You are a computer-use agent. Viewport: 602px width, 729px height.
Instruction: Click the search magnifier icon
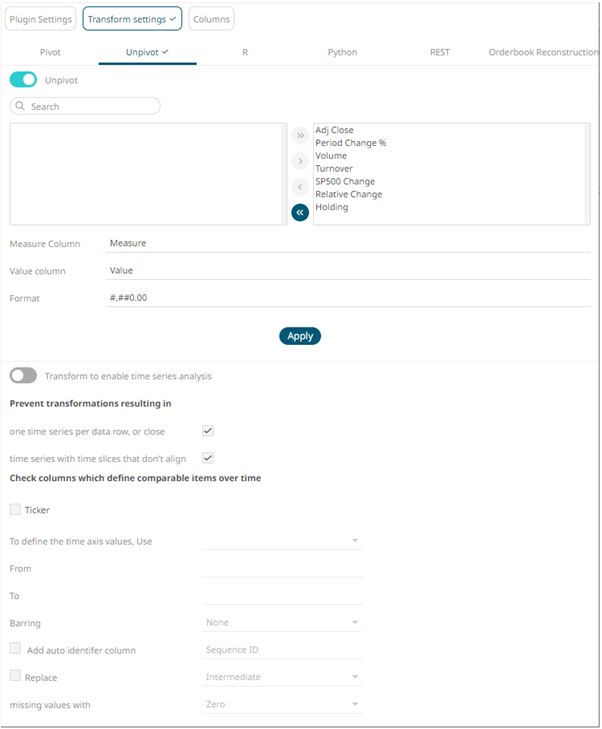coord(21,106)
